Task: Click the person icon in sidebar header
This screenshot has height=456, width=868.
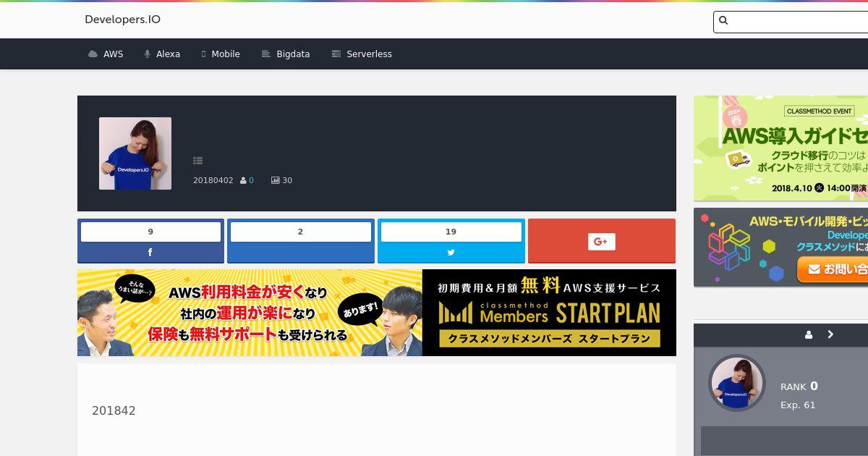Action: pos(809,334)
